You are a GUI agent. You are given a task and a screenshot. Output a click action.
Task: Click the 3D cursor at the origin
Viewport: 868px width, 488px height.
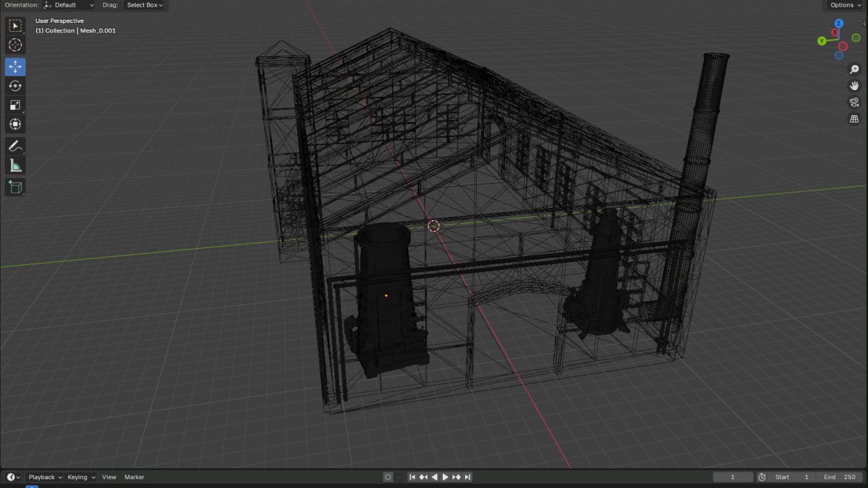434,226
